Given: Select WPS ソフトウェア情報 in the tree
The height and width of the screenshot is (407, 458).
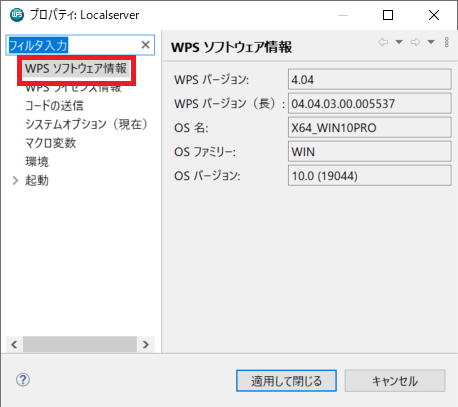Looking at the screenshot, I should 76,69.
